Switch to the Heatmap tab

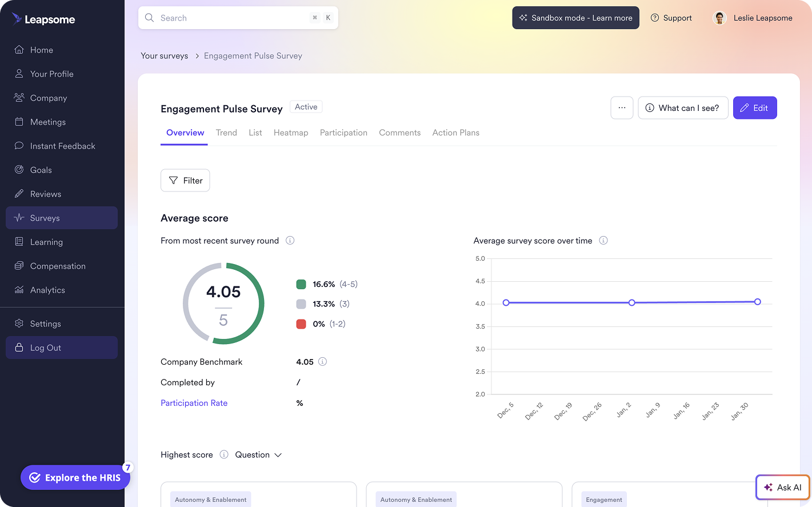tap(291, 133)
